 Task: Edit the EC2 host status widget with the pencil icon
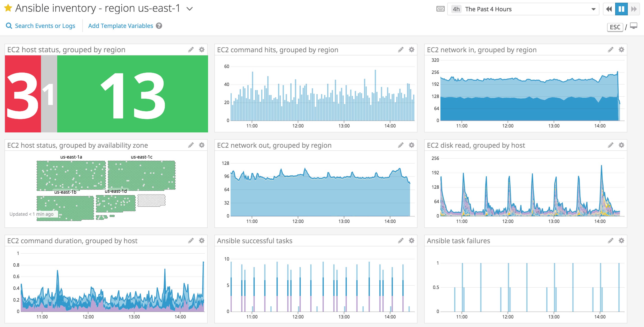coord(191,50)
